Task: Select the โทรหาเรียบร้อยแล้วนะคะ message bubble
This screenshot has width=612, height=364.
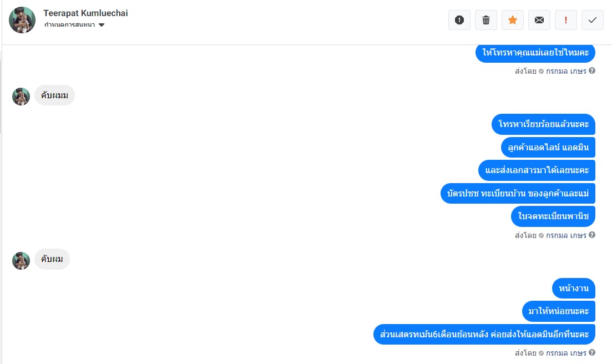Action: click(543, 124)
